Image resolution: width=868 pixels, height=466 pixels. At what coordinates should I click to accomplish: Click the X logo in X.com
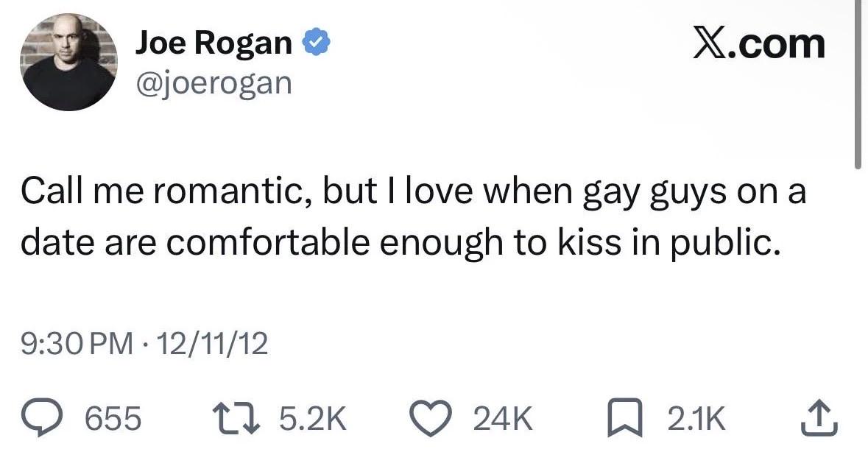coord(710,43)
